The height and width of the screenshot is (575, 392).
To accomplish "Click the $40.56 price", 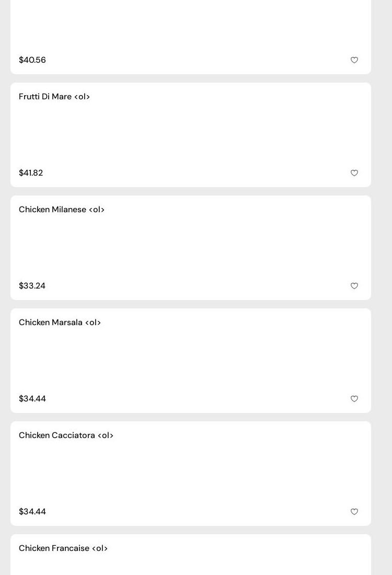I will [32, 60].
